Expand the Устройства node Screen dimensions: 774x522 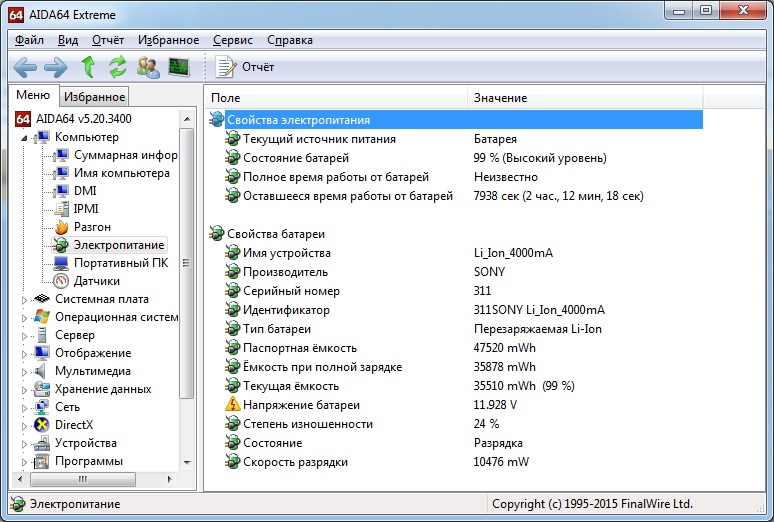24,444
